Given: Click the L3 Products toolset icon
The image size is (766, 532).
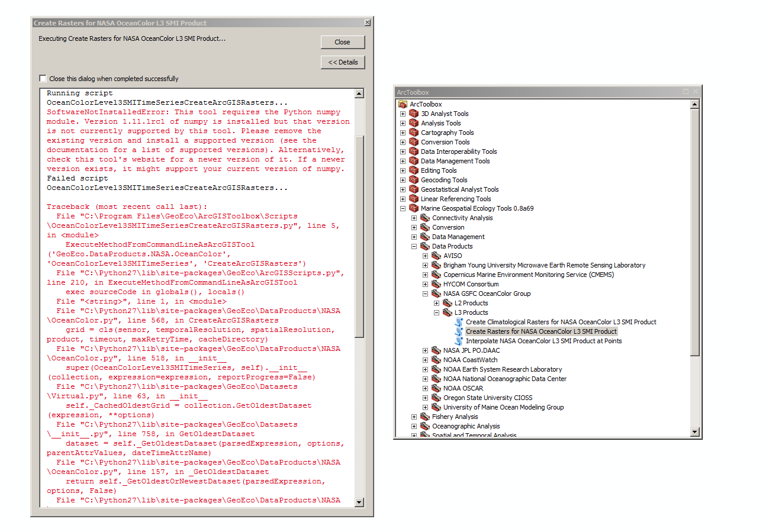Looking at the screenshot, I should click(448, 312).
